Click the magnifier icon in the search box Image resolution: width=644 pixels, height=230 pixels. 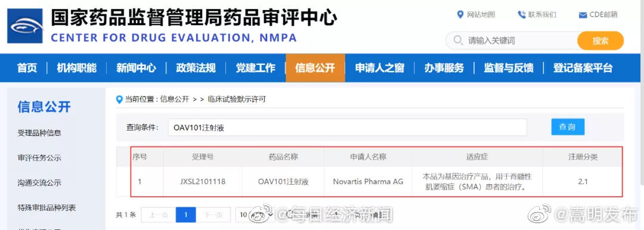[458, 41]
